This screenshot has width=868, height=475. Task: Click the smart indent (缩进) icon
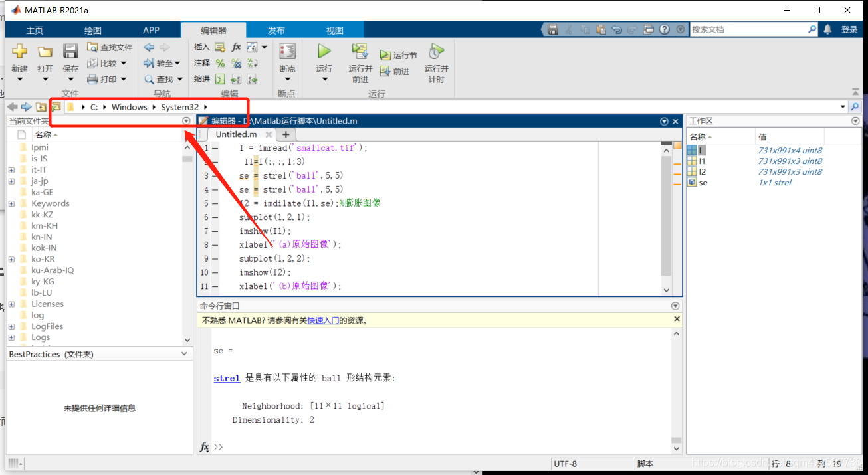click(220, 78)
